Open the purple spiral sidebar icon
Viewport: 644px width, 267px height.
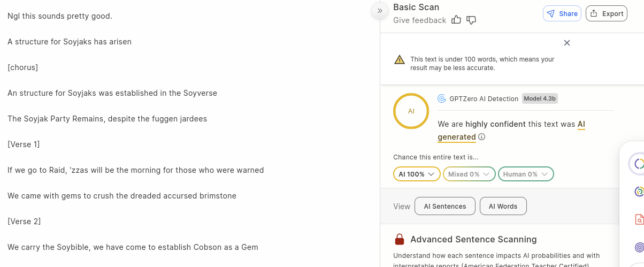[639, 247]
